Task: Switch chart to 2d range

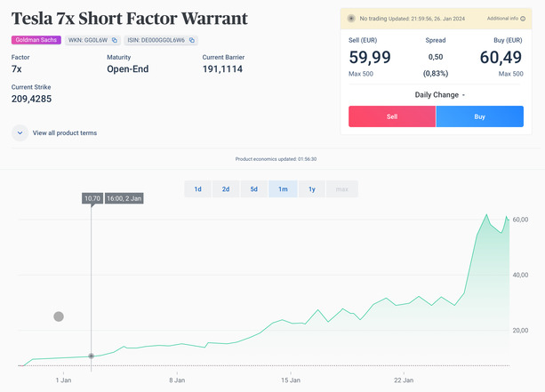Action: [226, 188]
